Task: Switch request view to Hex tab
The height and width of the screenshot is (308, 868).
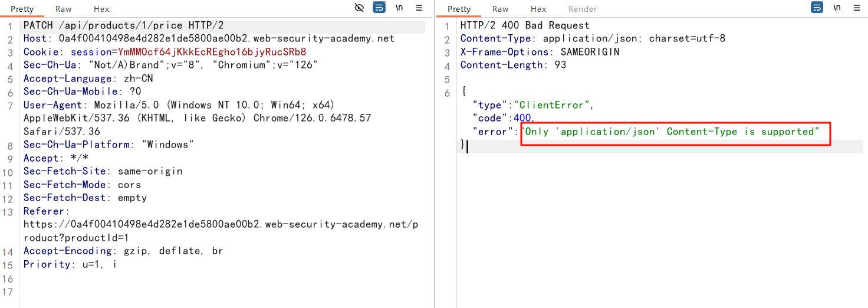Action: click(101, 9)
